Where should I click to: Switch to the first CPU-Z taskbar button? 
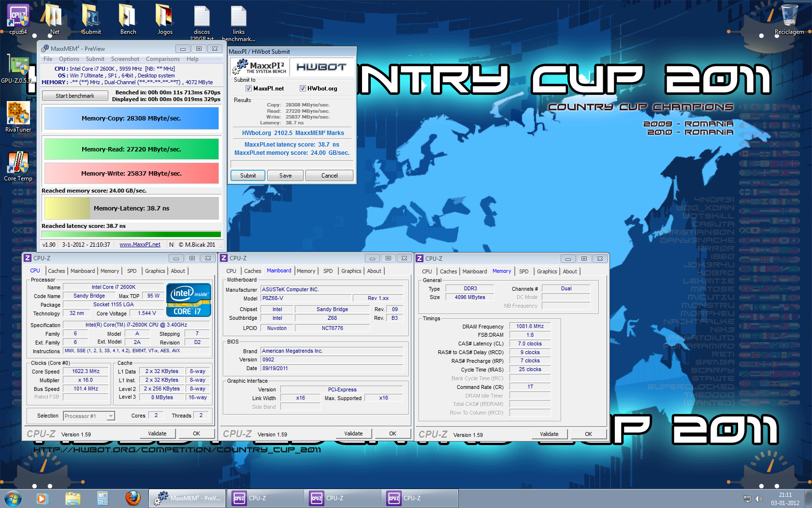click(265, 498)
